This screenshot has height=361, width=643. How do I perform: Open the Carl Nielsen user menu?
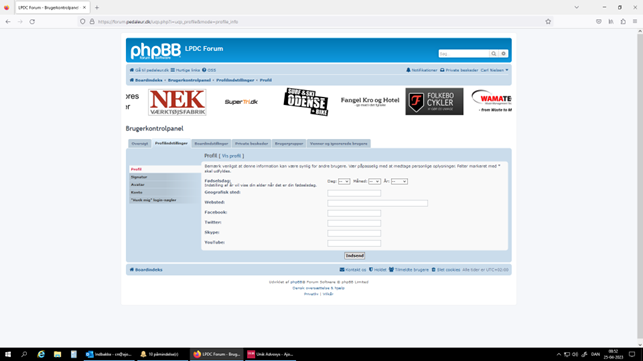[x=494, y=70]
